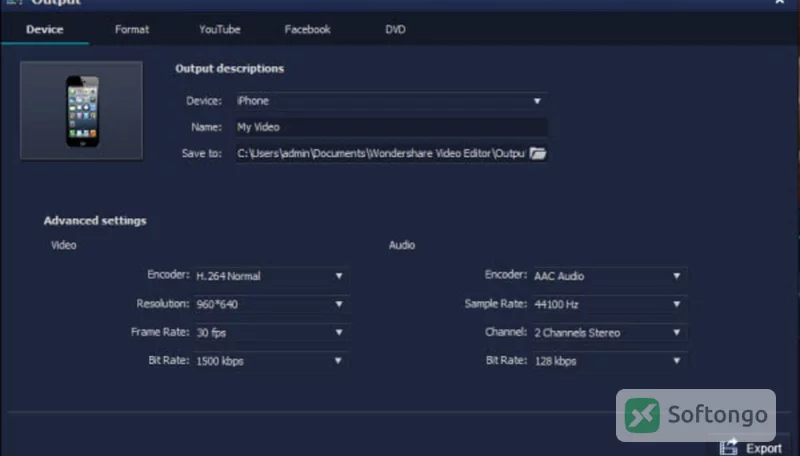
Task: Switch to the Device tab
Action: pos(45,30)
